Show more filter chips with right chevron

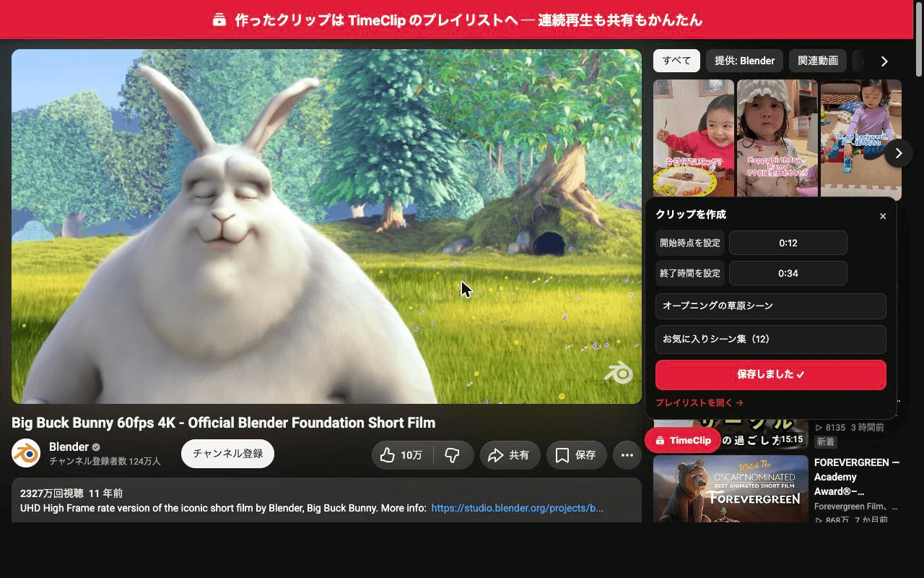884,61
